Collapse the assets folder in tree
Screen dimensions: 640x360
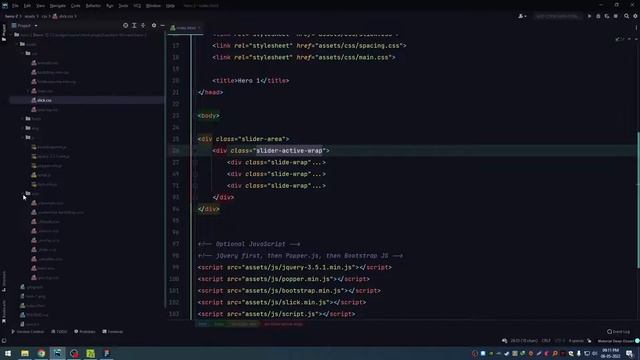tap(18, 44)
